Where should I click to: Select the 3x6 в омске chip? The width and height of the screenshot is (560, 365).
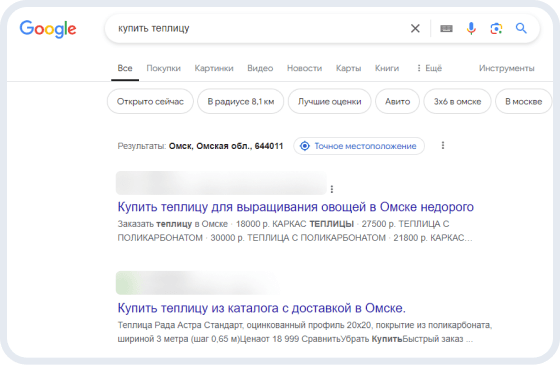pyautogui.click(x=458, y=101)
